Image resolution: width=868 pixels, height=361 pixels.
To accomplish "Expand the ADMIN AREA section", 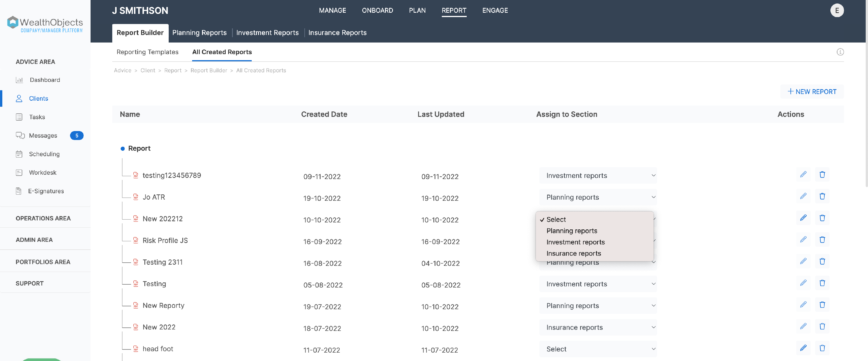I will coord(34,240).
